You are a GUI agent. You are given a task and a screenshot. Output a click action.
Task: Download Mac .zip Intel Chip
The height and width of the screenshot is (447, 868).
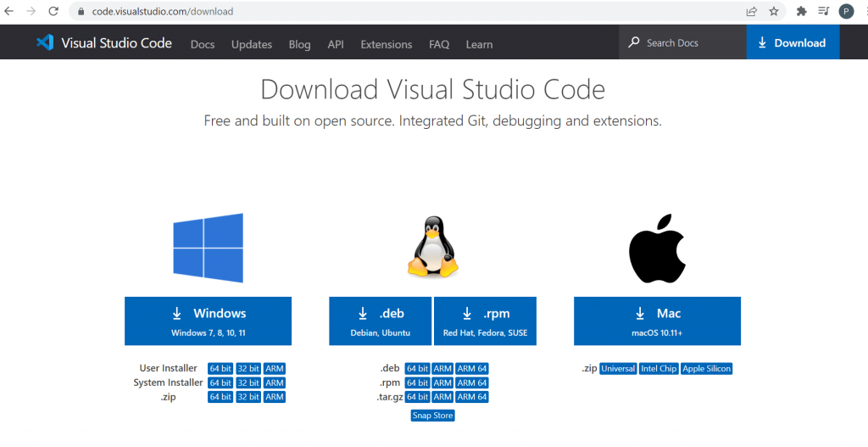click(x=659, y=368)
